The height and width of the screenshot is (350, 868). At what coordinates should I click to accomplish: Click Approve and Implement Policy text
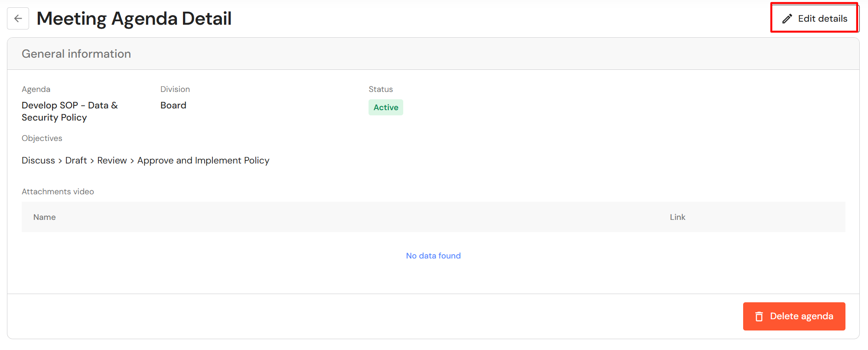[x=203, y=160]
